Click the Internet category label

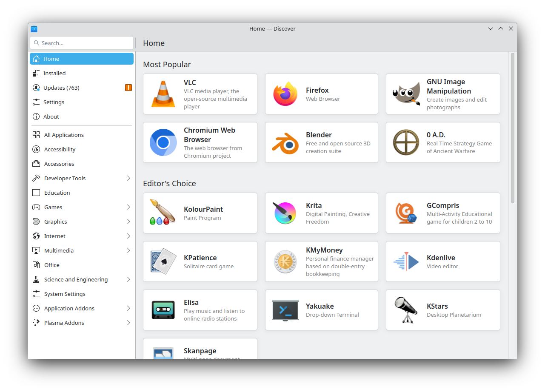pyautogui.click(x=55, y=236)
